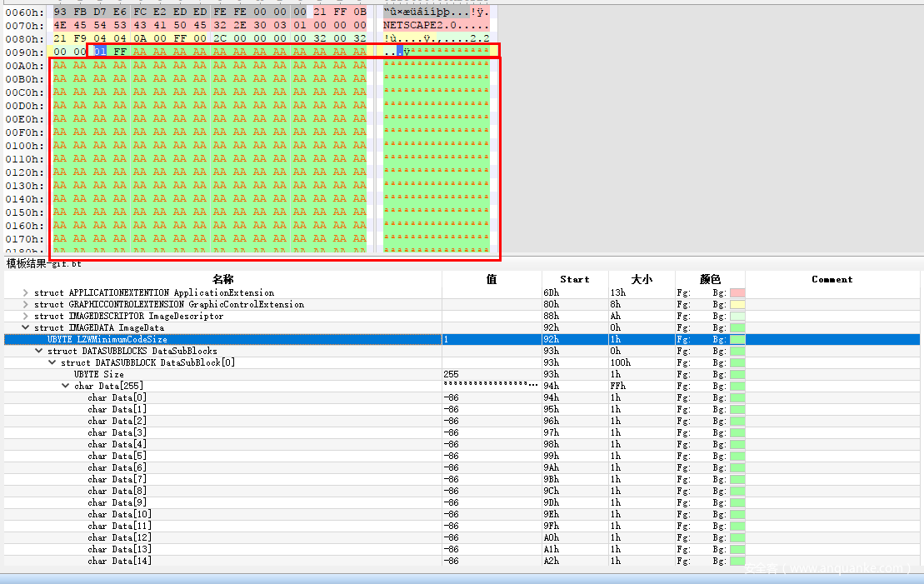
Task: Click the pink ApplicationExtension background swatch
Action: pyautogui.click(x=737, y=292)
